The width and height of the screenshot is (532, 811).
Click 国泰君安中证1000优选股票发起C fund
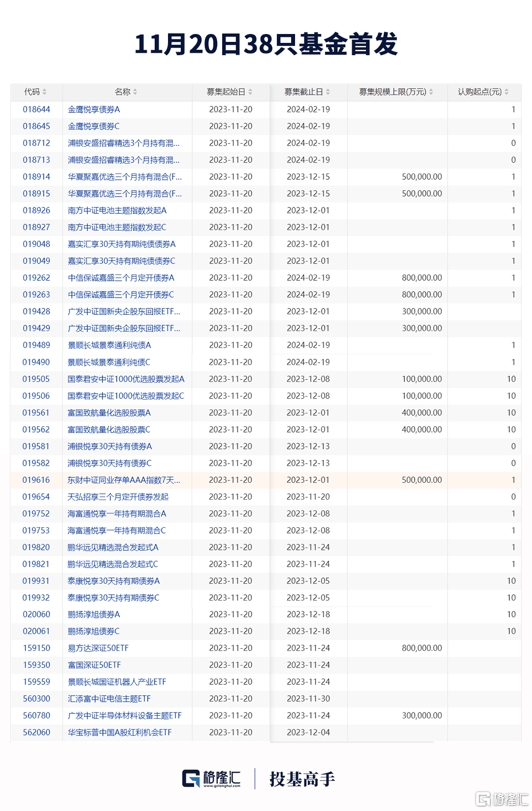pos(126,396)
